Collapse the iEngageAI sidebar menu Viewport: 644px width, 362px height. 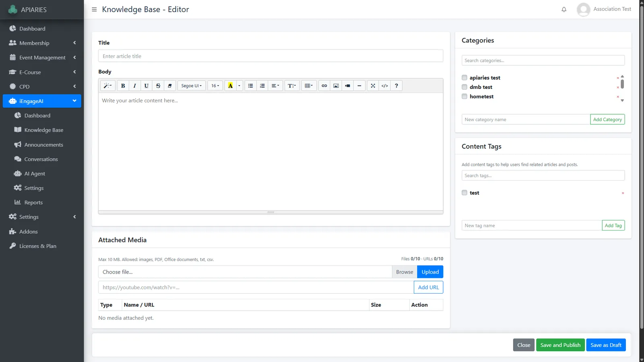[x=42, y=101]
